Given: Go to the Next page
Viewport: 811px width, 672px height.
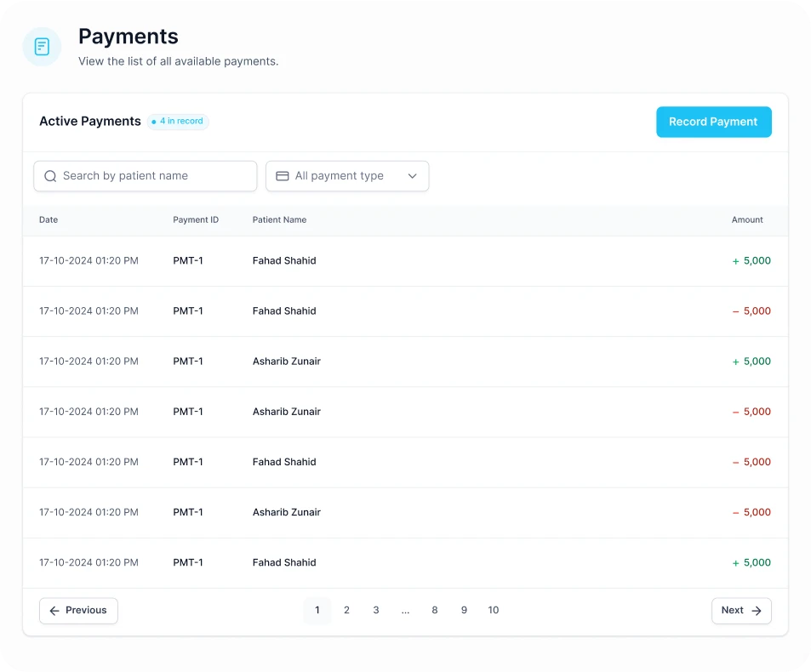Looking at the screenshot, I should point(740,611).
